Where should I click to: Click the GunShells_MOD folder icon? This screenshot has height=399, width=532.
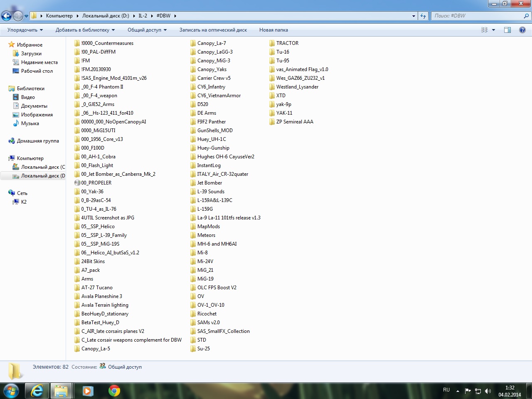click(193, 131)
